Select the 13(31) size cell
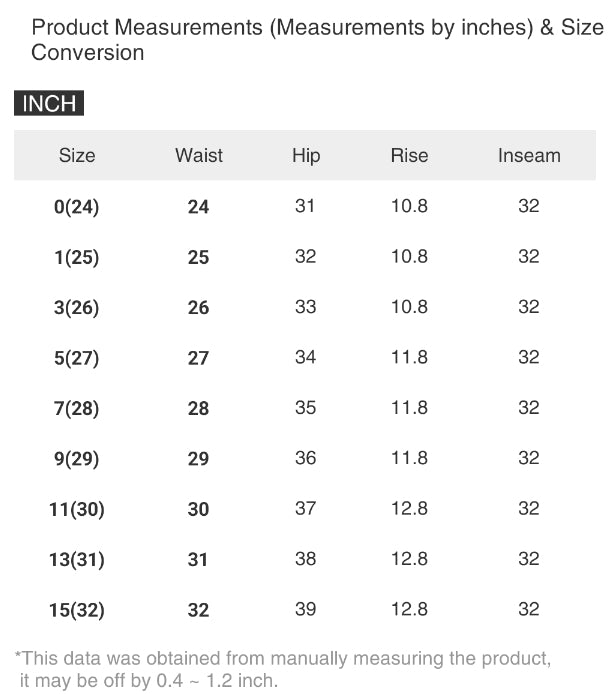Viewport: 613px width, 694px height. 77,559
